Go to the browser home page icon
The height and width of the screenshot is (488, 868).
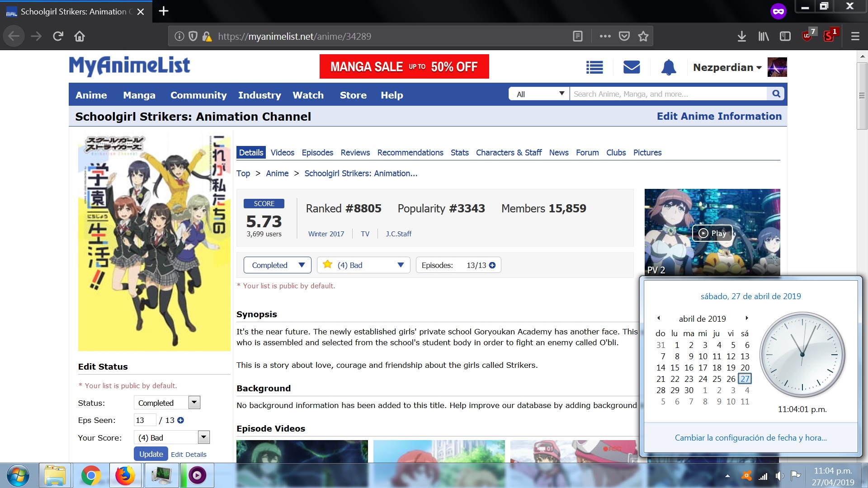click(x=80, y=36)
